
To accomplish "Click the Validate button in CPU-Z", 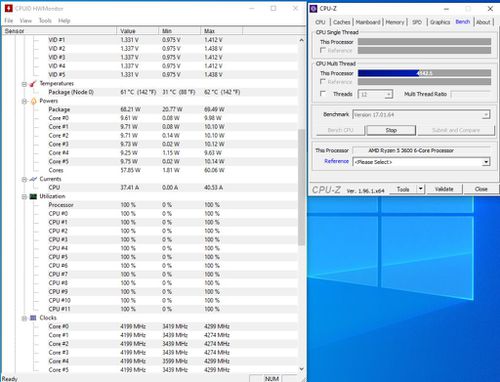I will (444, 189).
